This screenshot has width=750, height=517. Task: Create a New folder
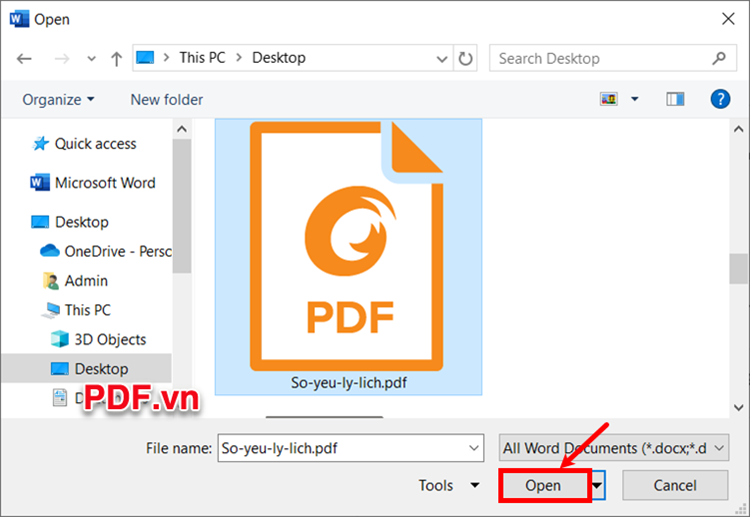click(x=166, y=99)
